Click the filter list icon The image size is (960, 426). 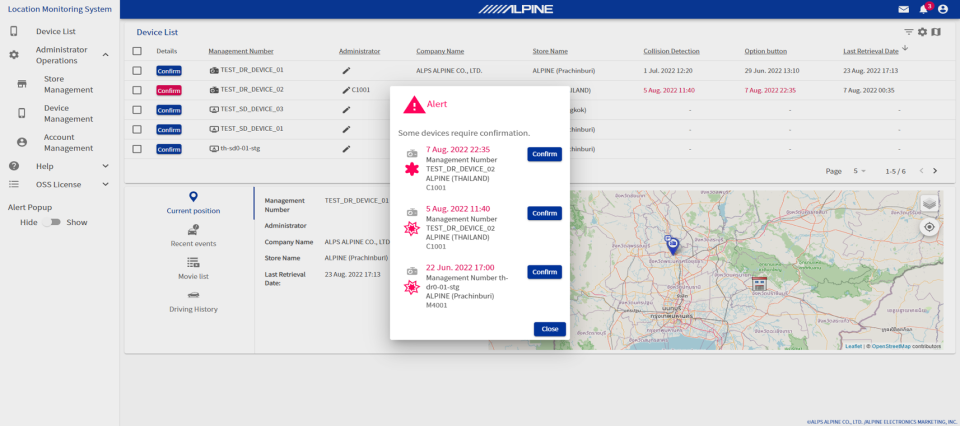[x=909, y=32]
